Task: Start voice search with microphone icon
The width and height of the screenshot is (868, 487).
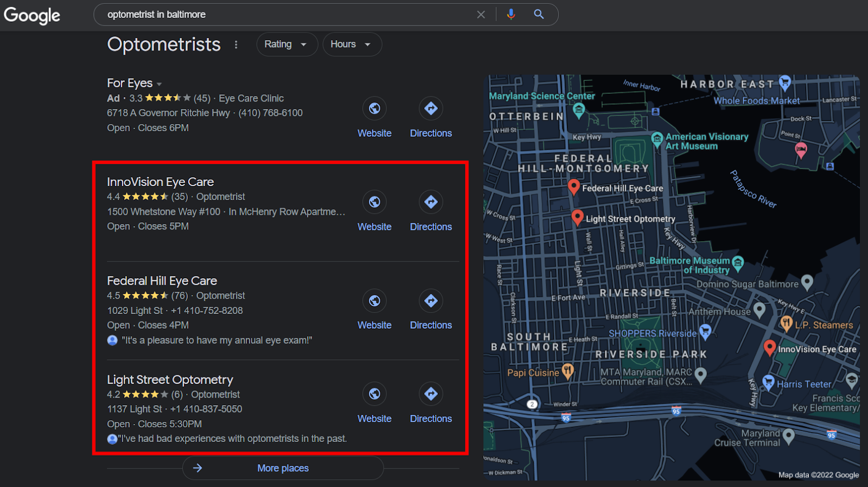Action: pos(510,15)
